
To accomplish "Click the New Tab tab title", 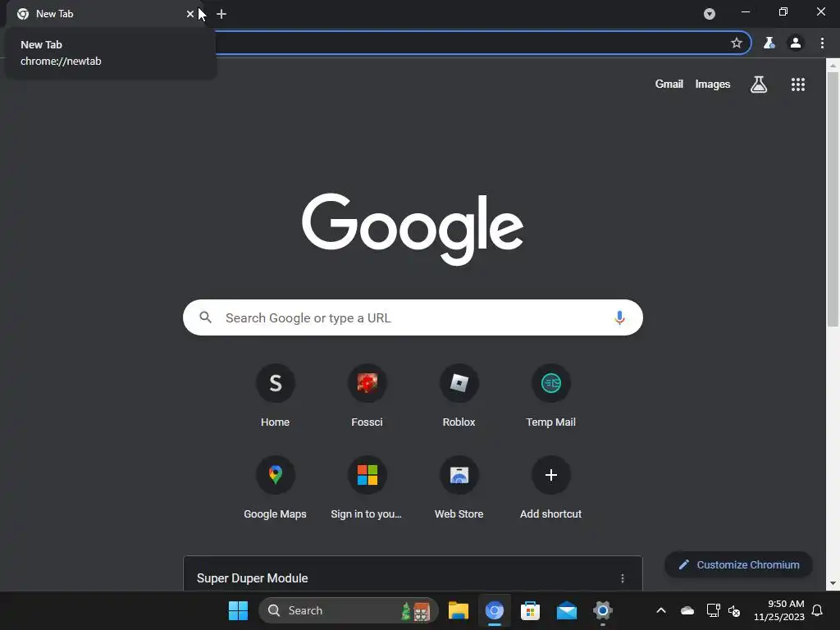I will 55,14.
